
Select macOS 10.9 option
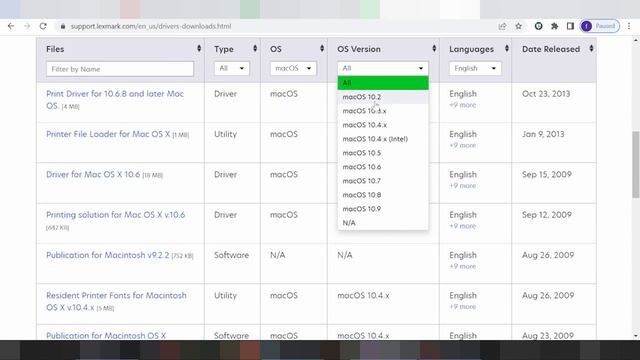383,209
